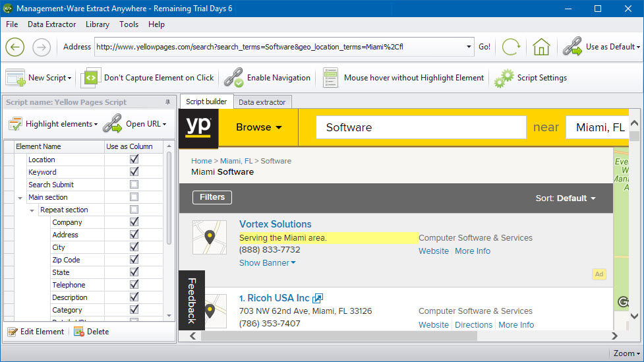
Task: Expand the Browse dropdown on webpage
Action: tap(259, 127)
